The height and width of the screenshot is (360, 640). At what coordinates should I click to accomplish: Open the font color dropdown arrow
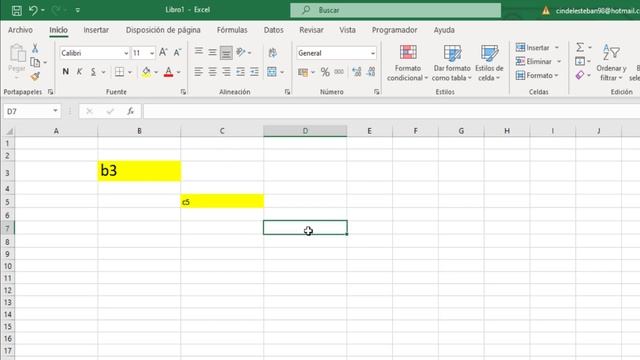(x=178, y=72)
